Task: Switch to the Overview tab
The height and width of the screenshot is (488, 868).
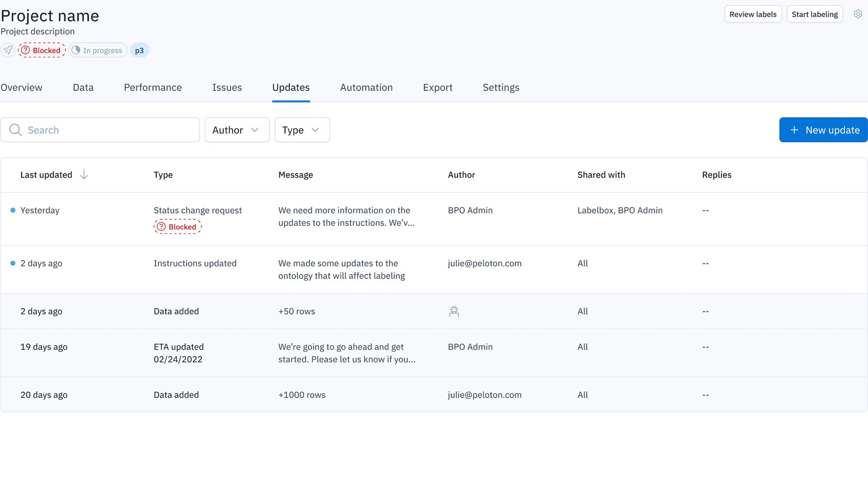Action: 22,88
